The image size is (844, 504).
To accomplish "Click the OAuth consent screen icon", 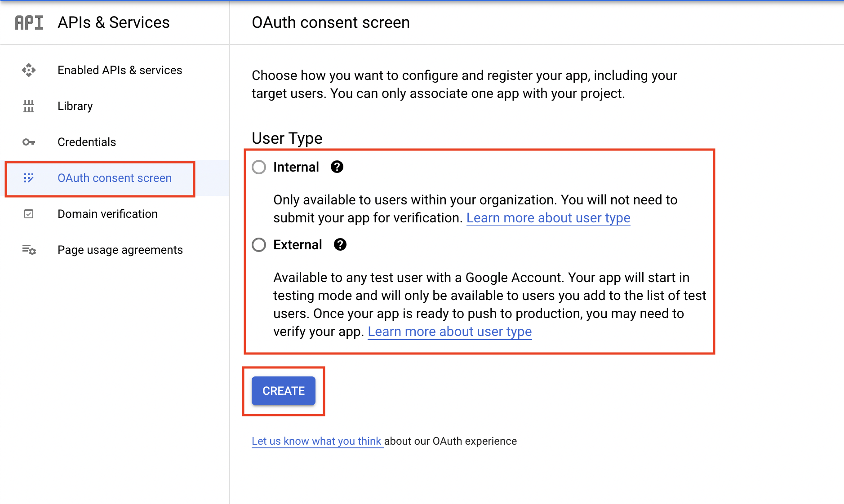I will 29,178.
